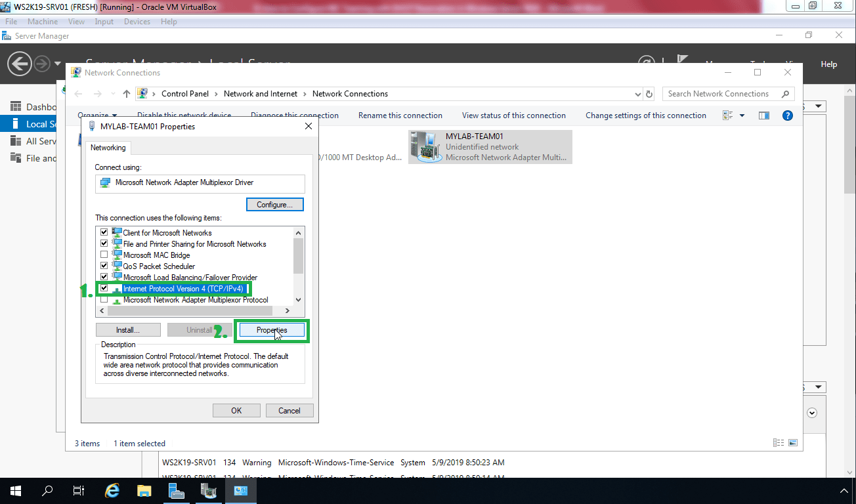Open Network Connections help icon
Screen dimensions: 856x504
point(788,115)
